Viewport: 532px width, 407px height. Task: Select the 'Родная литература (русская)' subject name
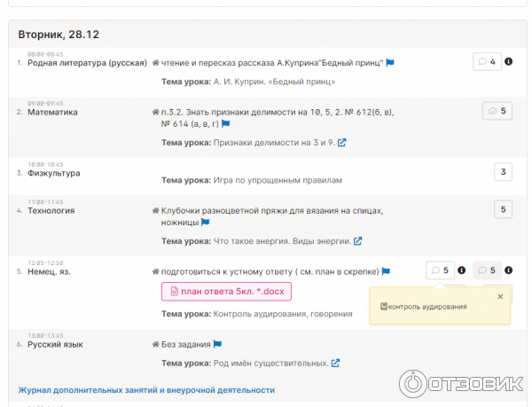(87, 63)
